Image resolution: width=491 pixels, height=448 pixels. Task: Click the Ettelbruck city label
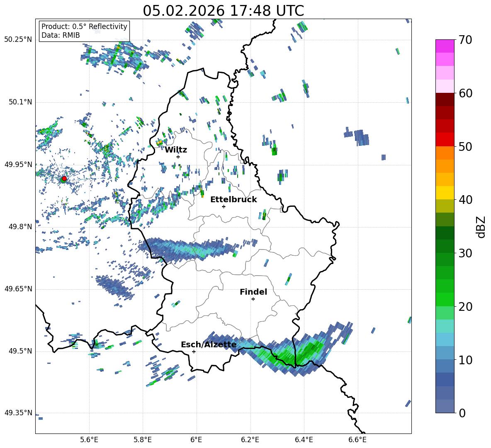[233, 200]
